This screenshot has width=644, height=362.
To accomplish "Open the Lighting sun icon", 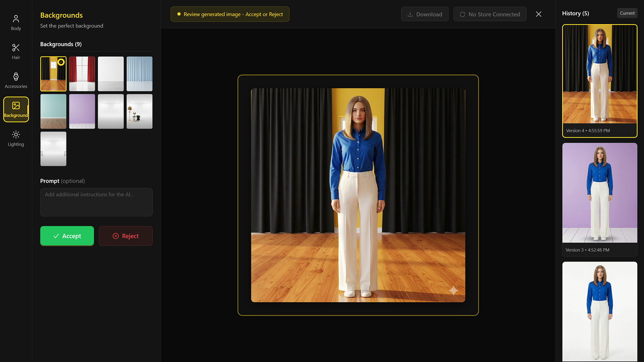I will point(16,135).
